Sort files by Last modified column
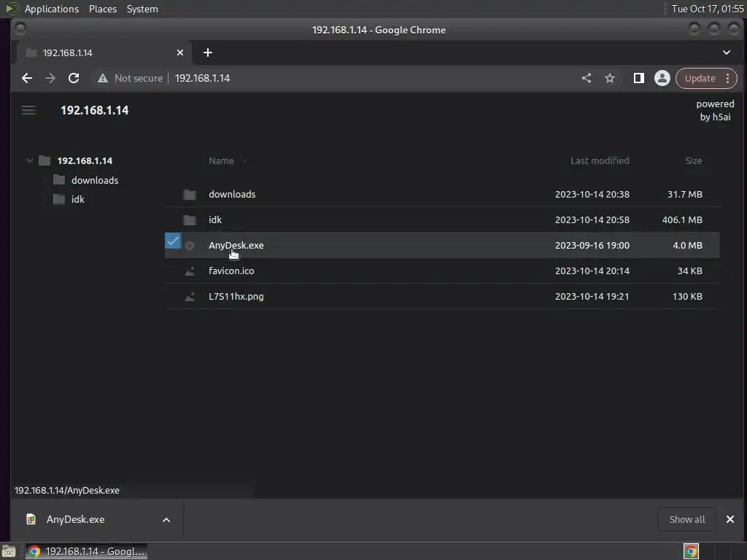Screen dimensions: 747x560 600,160
